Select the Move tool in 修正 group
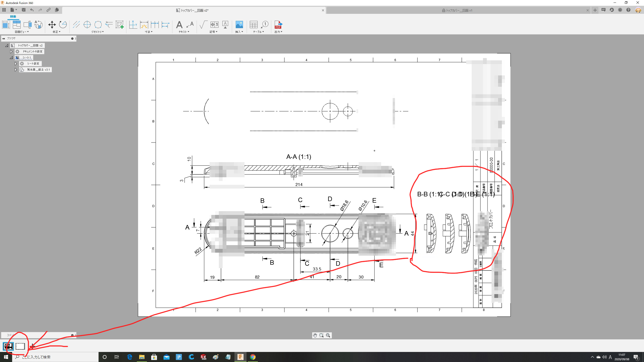Image resolution: width=644 pixels, height=362 pixels. [x=52, y=25]
